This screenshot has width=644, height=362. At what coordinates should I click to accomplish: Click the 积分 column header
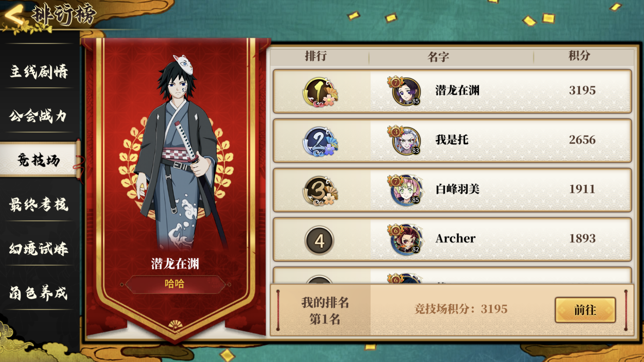(x=579, y=56)
